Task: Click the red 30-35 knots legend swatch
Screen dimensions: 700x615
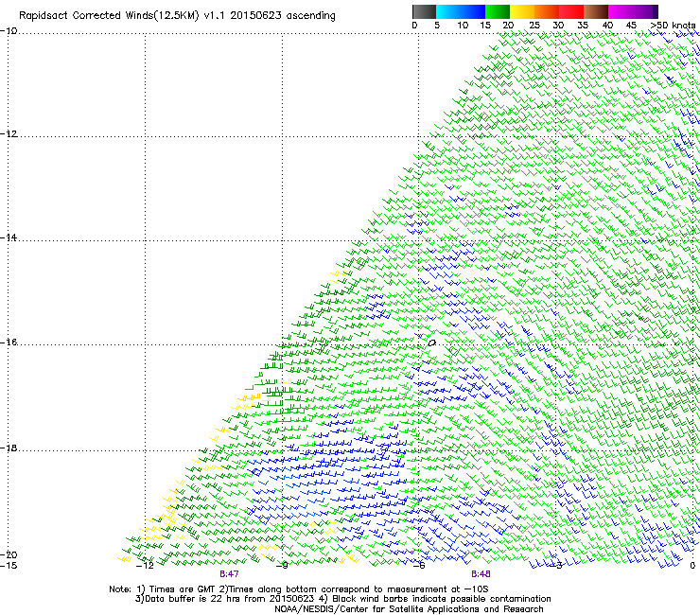Action: coord(571,11)
